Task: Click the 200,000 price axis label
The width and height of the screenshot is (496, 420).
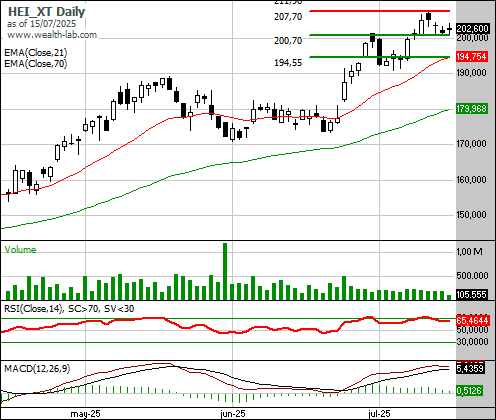Action: click(472, 38)
